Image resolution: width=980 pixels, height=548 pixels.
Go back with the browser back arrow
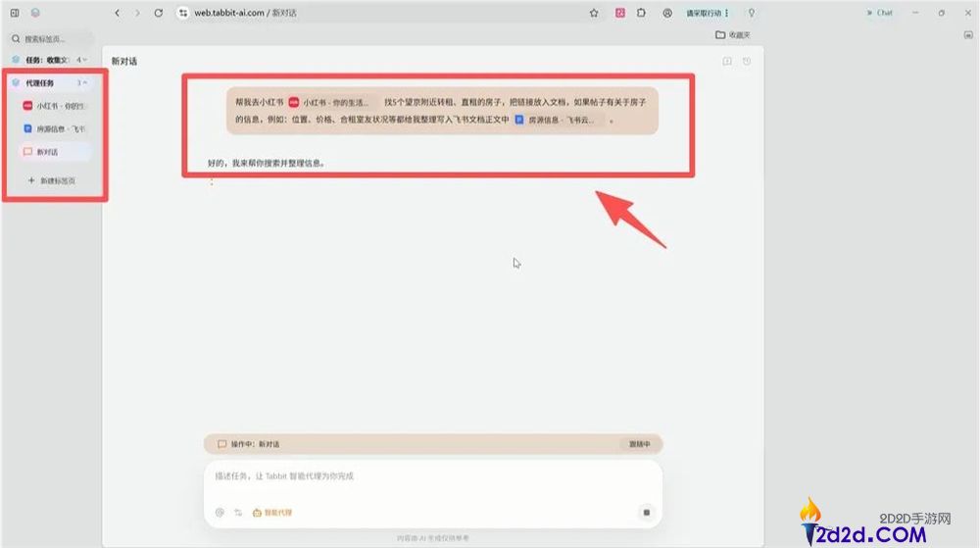tap(117, 13)
